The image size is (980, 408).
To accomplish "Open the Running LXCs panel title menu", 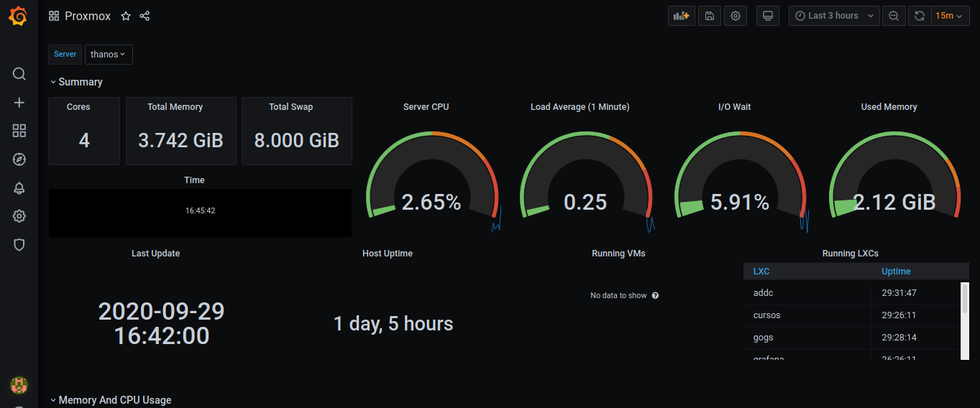I will [851, 254].
